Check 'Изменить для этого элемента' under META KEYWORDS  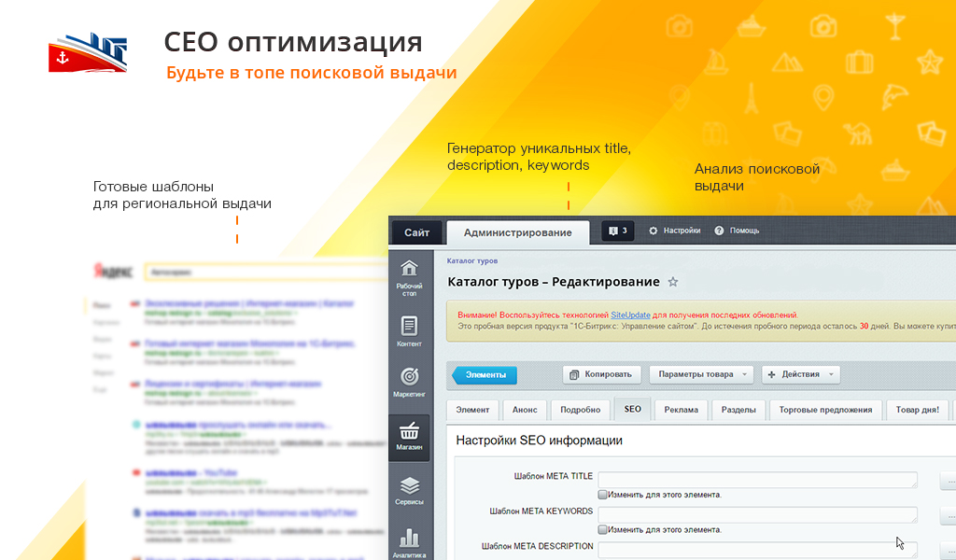[x=603, y=529]
